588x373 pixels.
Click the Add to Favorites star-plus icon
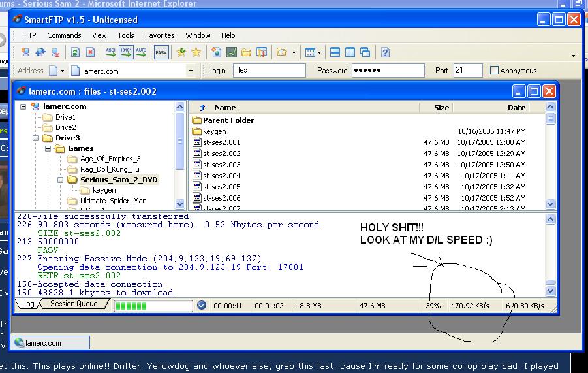coord(181,52)
